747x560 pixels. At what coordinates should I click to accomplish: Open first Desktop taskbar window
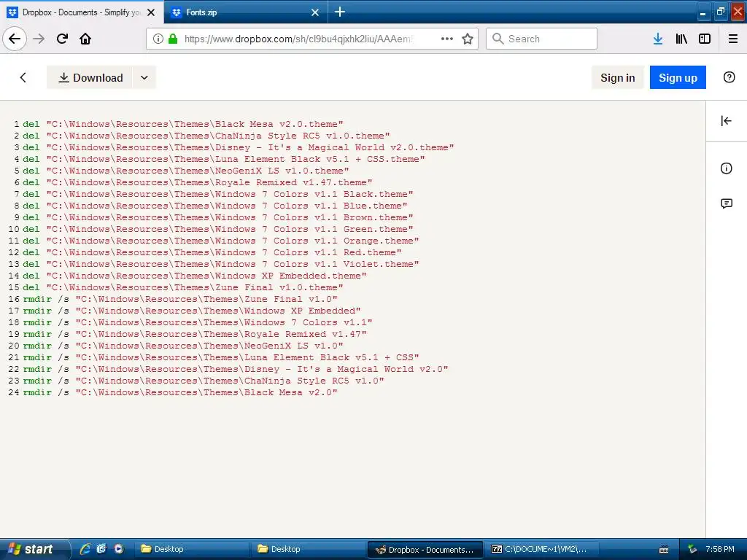pos(190,549)
